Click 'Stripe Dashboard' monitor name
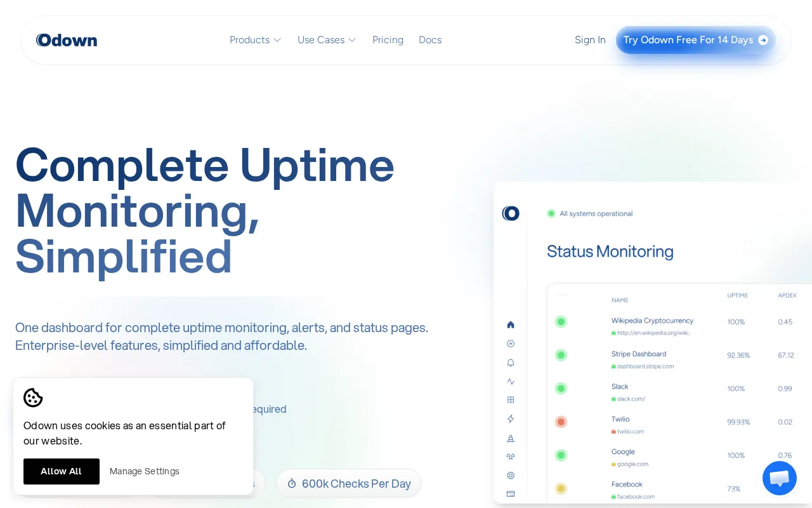The image size is (812, 508). point(639,354)
